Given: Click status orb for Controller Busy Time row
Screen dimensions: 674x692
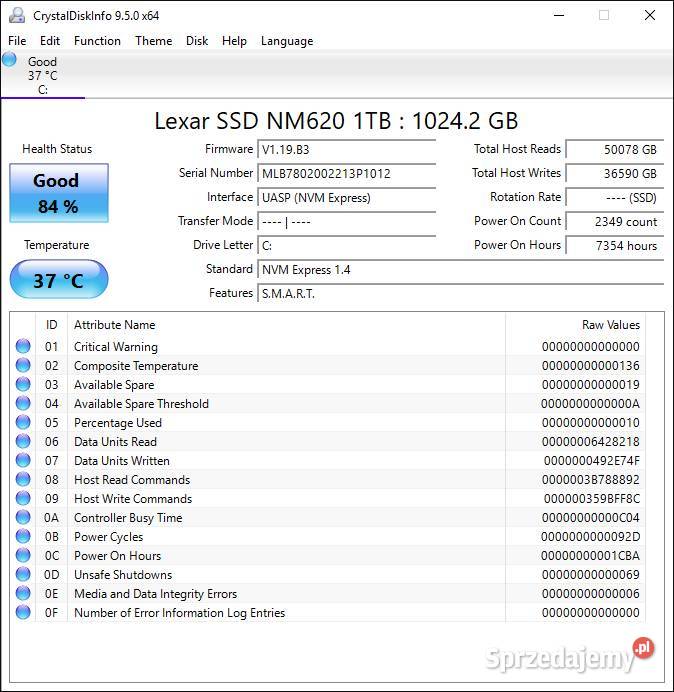Looking at the screenshot, I should click(x=23, y=517).
